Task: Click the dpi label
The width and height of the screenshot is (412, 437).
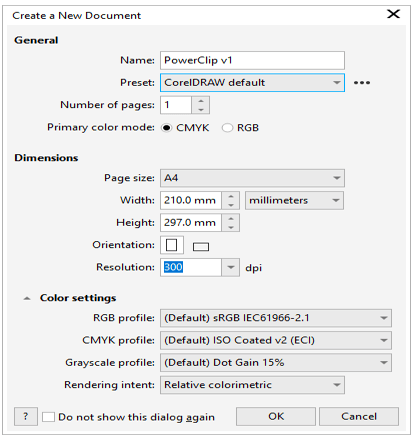Action: [x=253, y=268]
